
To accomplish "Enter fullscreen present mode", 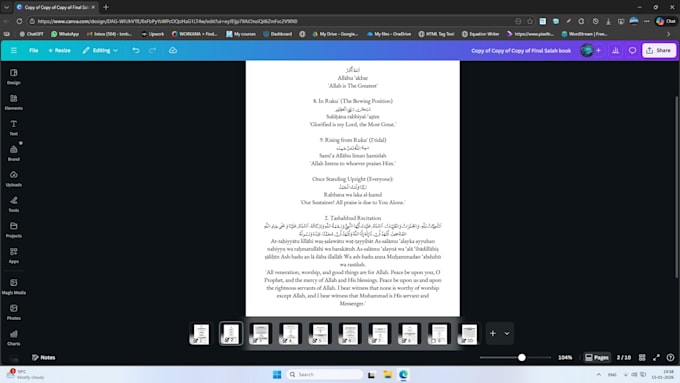I will pyautogui.click(x=656, y=357).
